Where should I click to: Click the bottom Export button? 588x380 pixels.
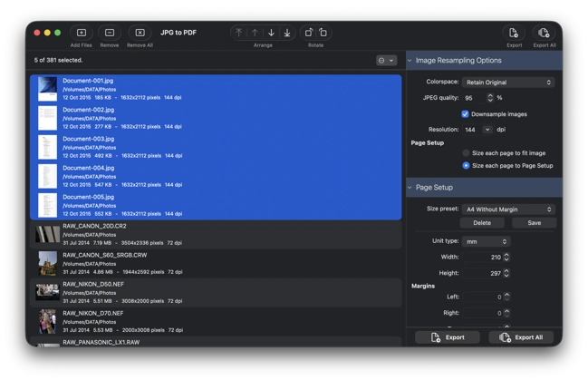coord(448,337)
